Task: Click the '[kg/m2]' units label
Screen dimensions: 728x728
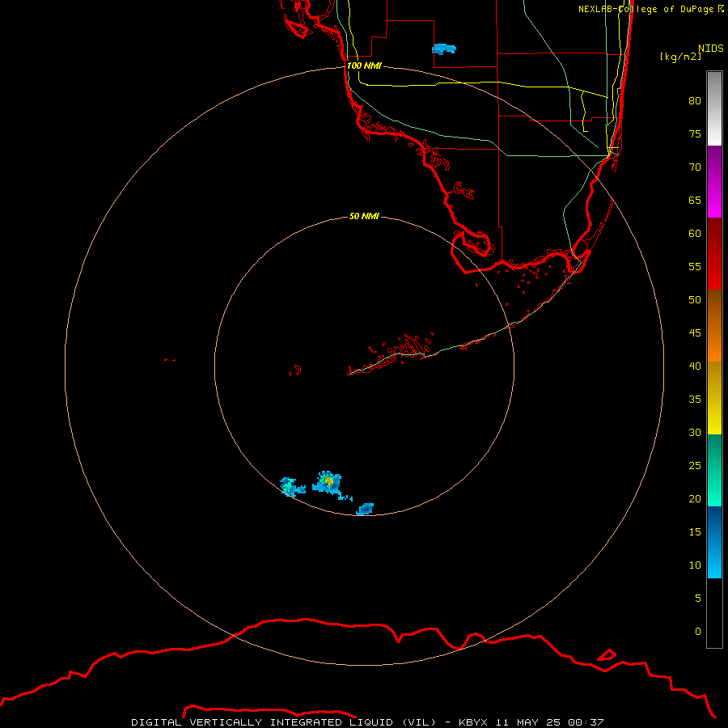Action: (x=681, y=56)
